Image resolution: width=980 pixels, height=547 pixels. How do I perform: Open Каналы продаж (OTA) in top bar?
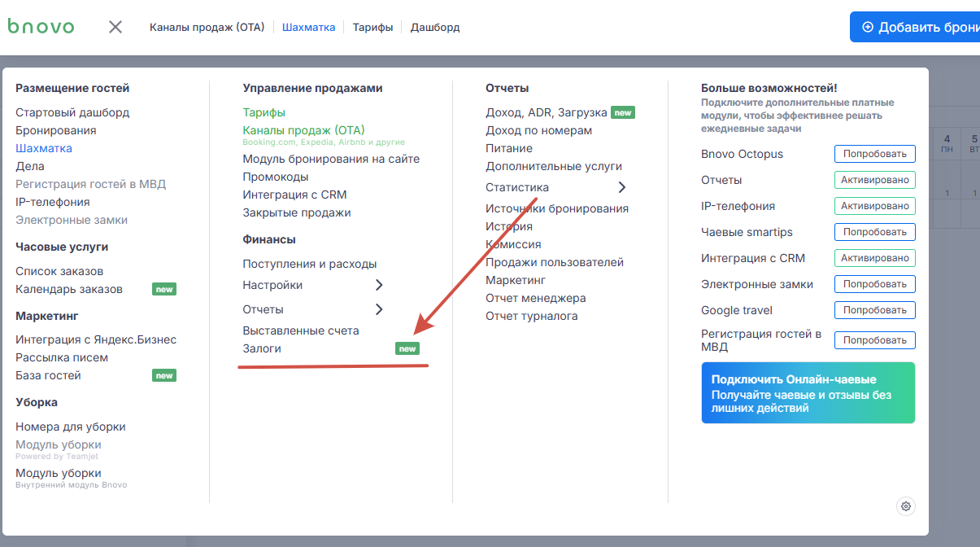pos(207,27)
